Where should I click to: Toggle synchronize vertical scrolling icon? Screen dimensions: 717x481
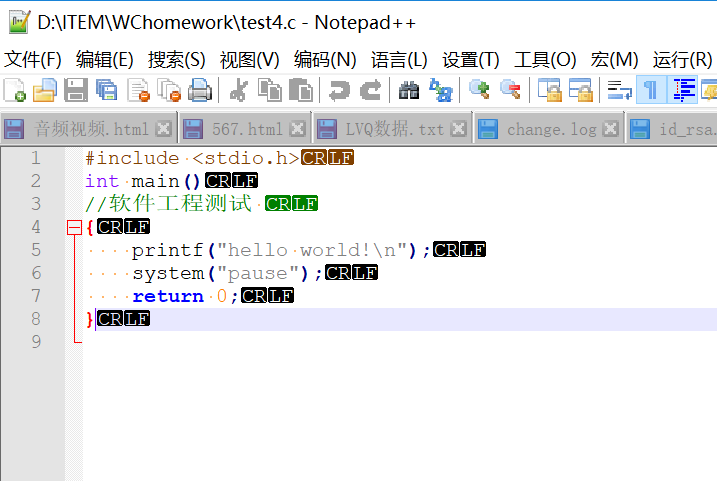(x=549, y=90)
